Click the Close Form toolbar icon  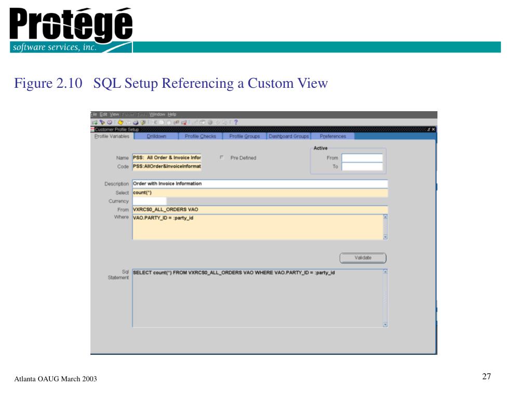(x=143, y=123)
